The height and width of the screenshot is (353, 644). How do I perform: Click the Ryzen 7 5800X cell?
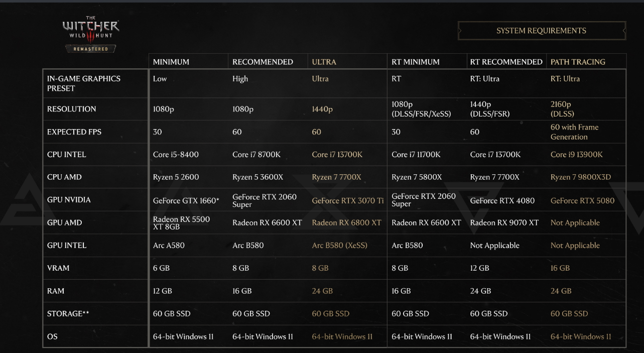point(417,177)
